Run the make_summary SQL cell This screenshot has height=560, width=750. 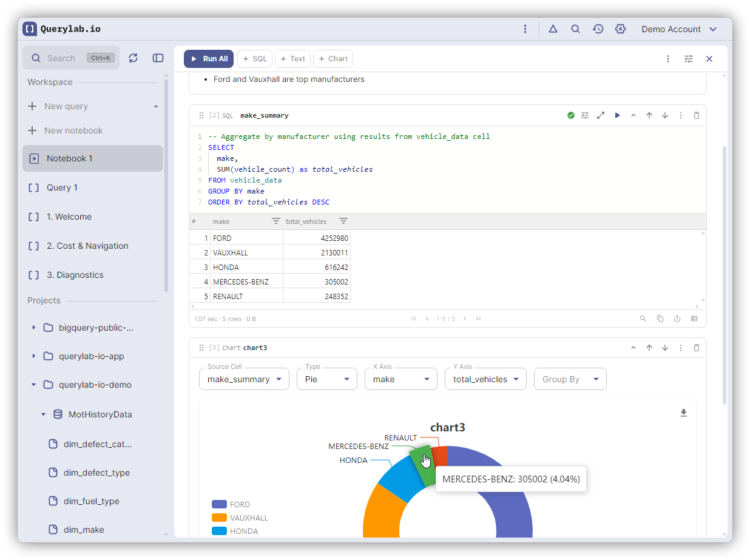click(617, 115)
